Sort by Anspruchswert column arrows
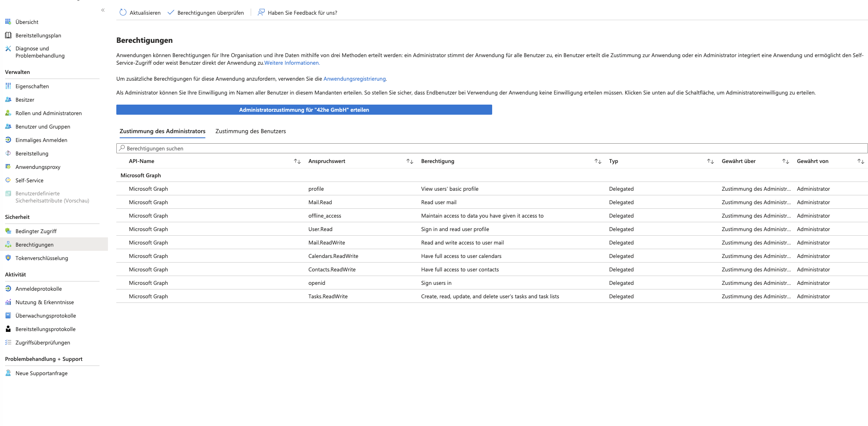868x426 pixels. (410, 161)
